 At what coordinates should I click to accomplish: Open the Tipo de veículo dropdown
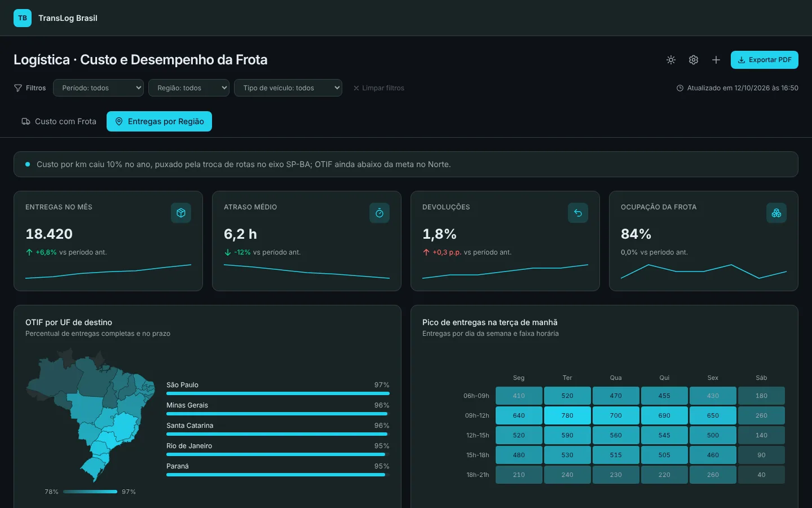(288, 88)
